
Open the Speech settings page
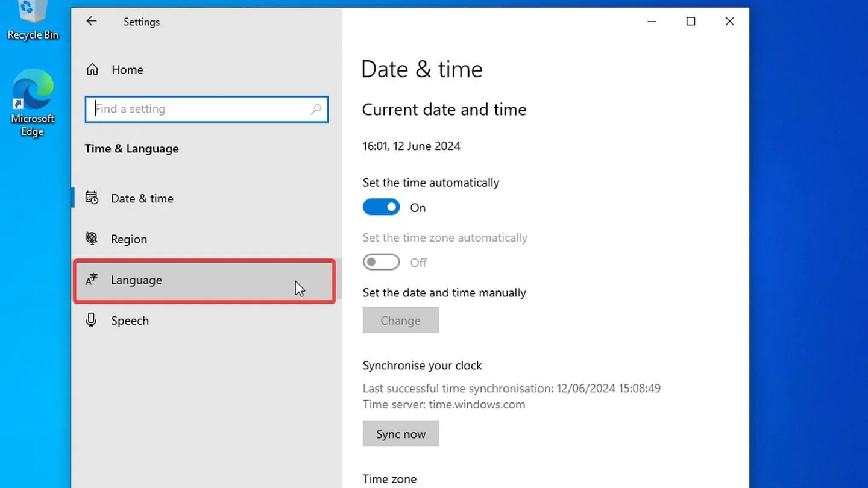click(204, 321)
